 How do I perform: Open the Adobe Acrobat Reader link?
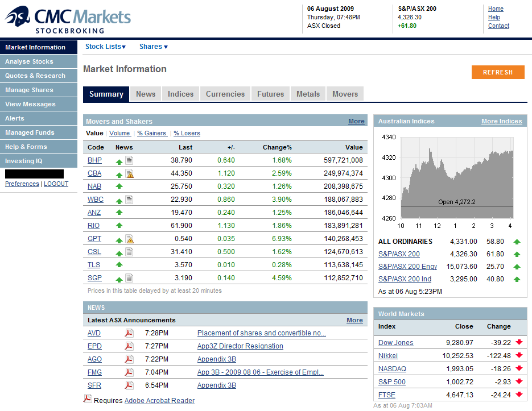click(x=159, y=401)
